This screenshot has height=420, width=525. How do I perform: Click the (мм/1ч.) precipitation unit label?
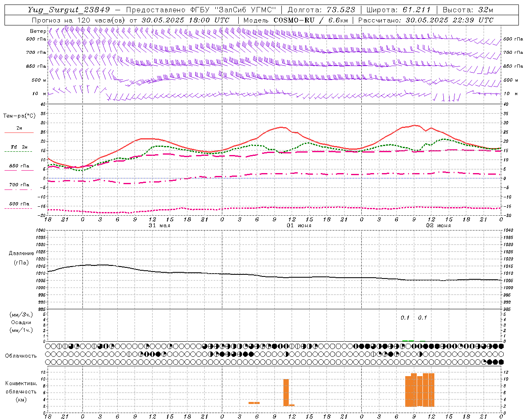tap(21, 330)
